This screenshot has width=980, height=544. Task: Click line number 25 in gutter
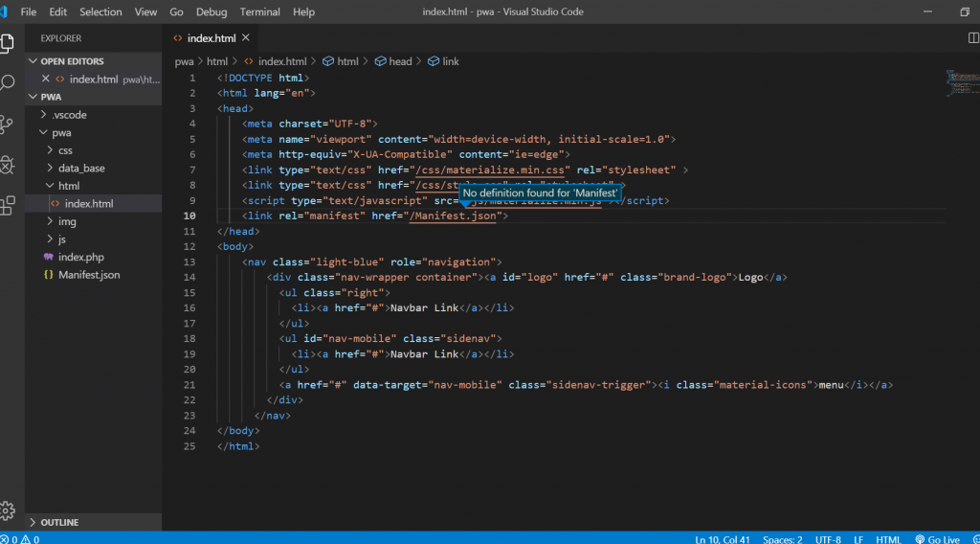[x=189, y=446]
